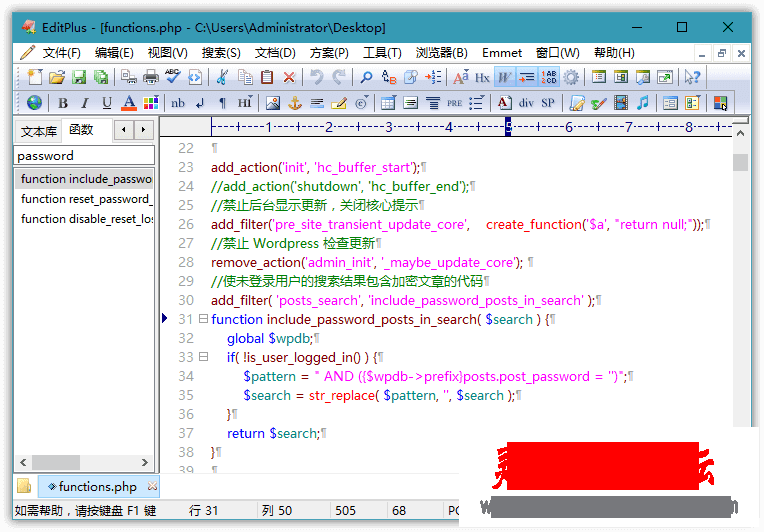Set font color with the red A

pos(129,103)
